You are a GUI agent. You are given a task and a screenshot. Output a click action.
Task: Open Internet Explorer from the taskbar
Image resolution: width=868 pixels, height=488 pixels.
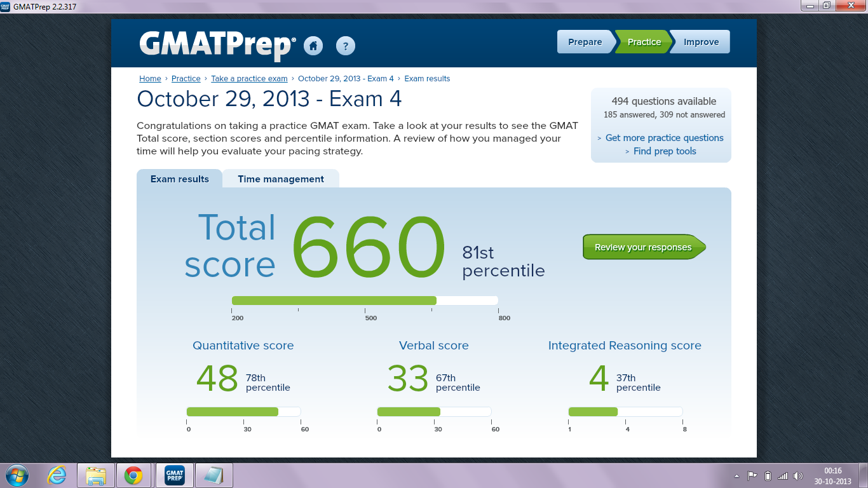[x=56, y=475]
